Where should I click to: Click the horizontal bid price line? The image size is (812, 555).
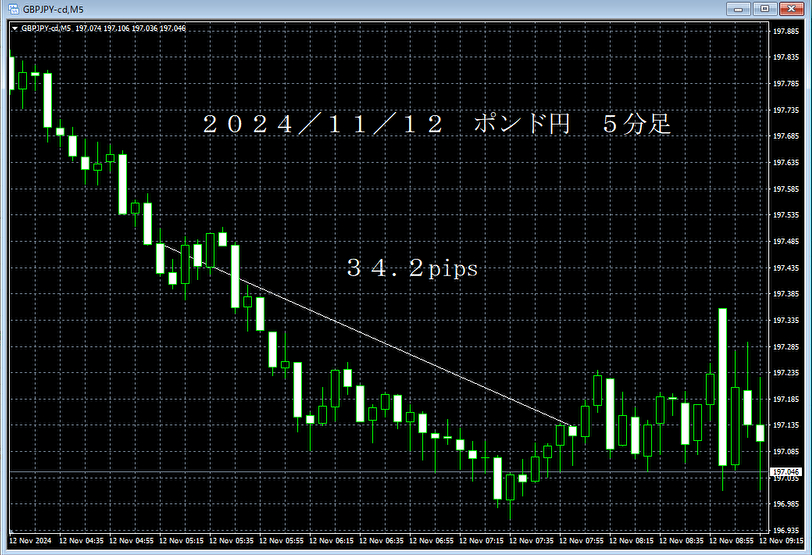click(388, 472)
